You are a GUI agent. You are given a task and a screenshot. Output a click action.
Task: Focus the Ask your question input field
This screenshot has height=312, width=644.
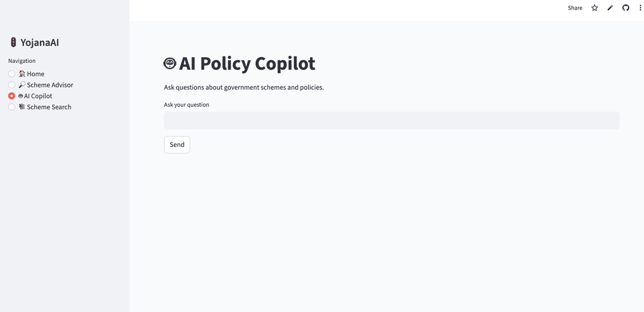[391, 120]
